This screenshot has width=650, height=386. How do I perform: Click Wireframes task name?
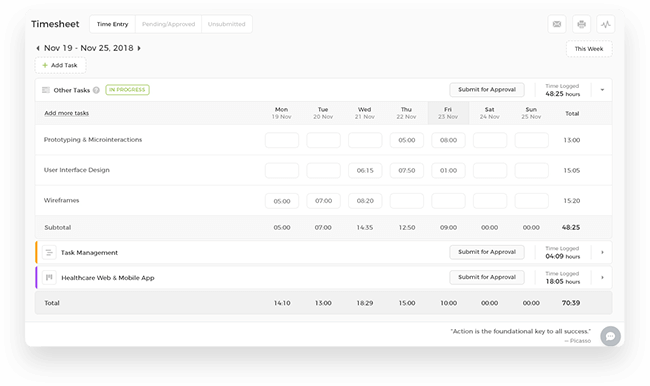click(x=61, y=200)
